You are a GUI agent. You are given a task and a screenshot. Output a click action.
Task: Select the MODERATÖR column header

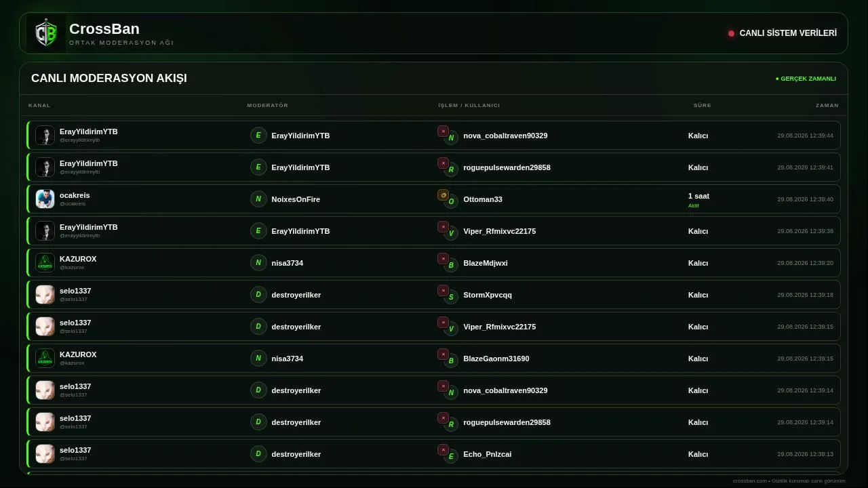[x=268, y=105]
